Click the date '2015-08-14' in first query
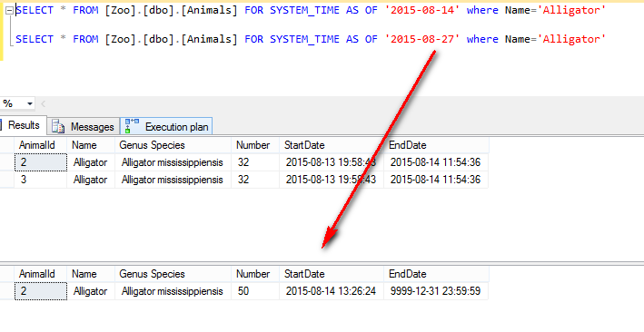Image resolution: width=644 pixels, height=332 pixels. pos(422,11)
